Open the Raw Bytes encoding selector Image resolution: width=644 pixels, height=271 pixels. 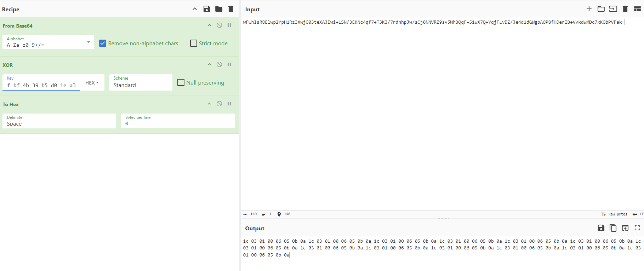tap(614, 214)
